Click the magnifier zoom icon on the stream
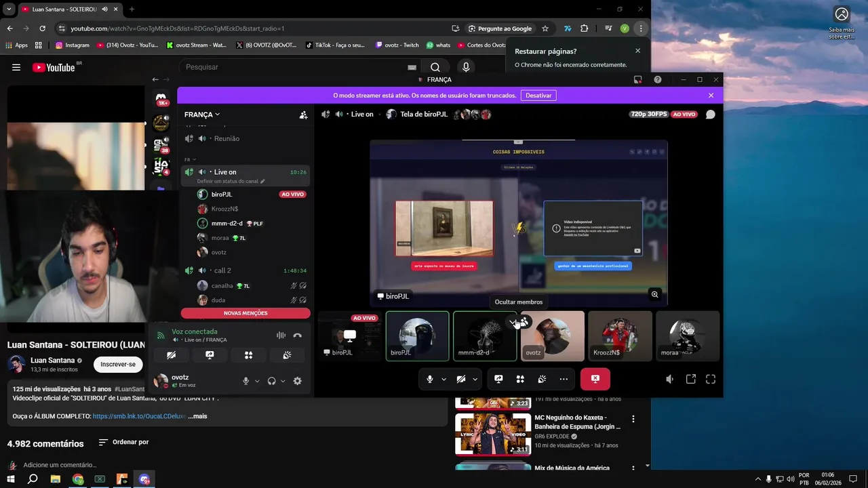 (654, 294)
